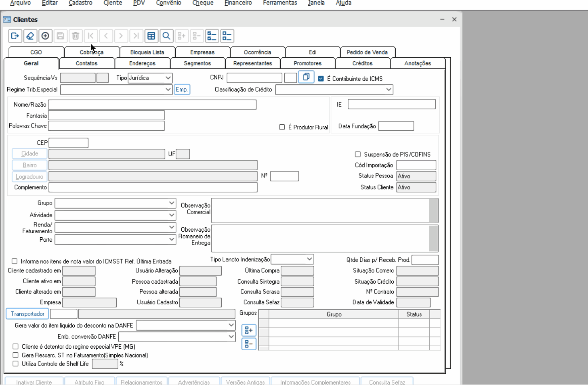Viewport: 588px width, 385px height.
Task: Click the Transportador button
Action: [27, 314]
